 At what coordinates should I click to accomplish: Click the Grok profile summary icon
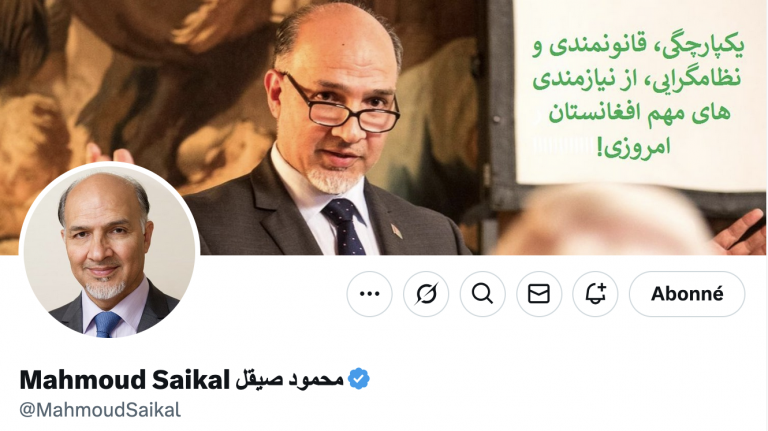pos(426,294)
